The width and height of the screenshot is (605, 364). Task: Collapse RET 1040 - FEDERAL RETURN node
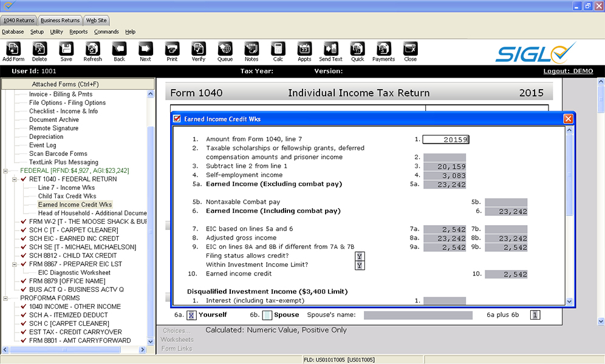15,179
